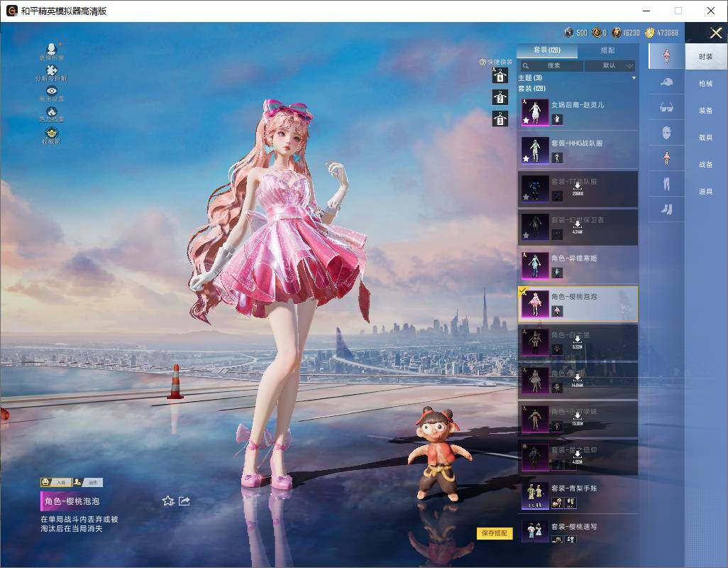Viewport: 728px width, 568px height.
Task: Download outfit with 5.32M label
Action: 578,342
